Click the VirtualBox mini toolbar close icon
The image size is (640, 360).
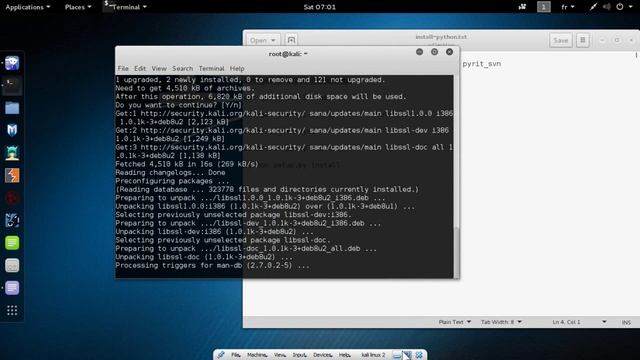tap(419, 355)
